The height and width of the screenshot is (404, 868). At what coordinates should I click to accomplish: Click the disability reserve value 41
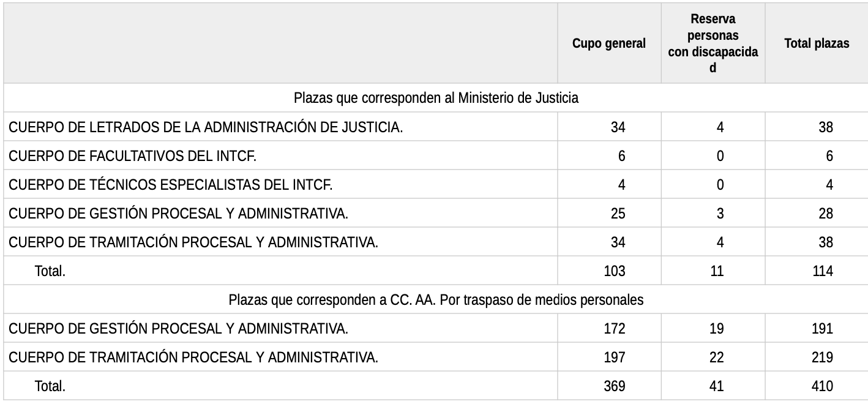pos(716,386)
